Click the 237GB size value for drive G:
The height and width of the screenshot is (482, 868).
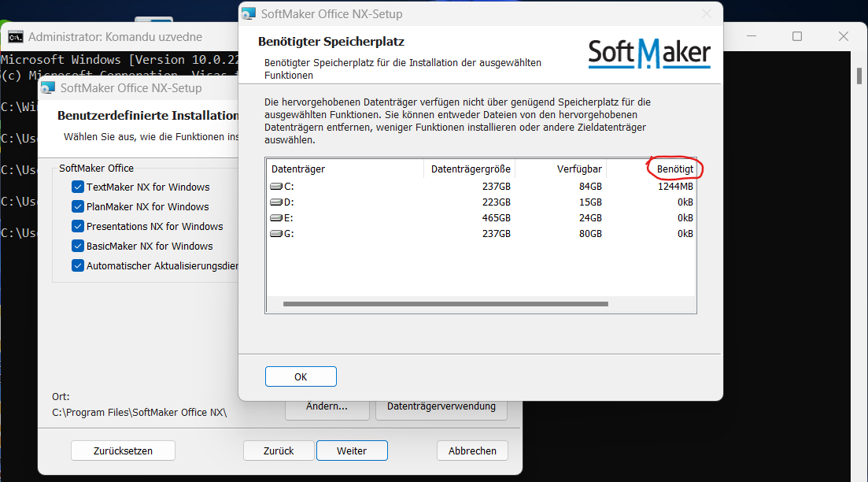click(x=496, y=234)
